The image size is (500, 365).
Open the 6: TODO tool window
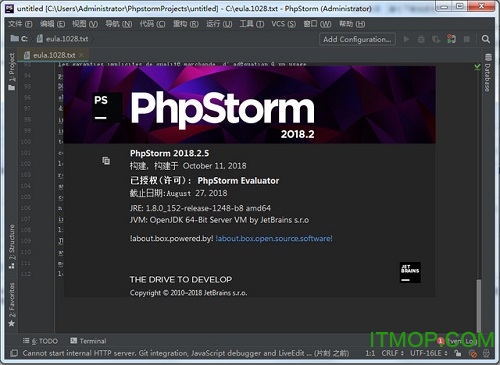(x=40, y=341)
